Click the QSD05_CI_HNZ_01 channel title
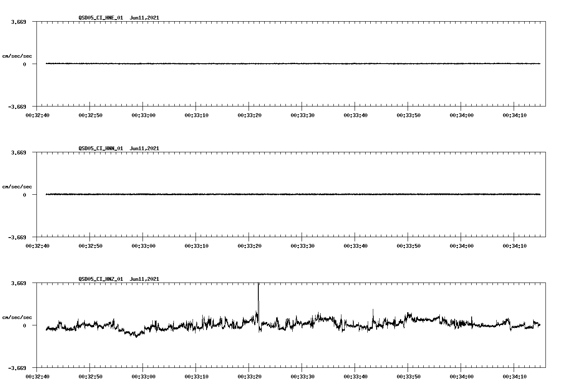576x392 pixels. (101, 279)
